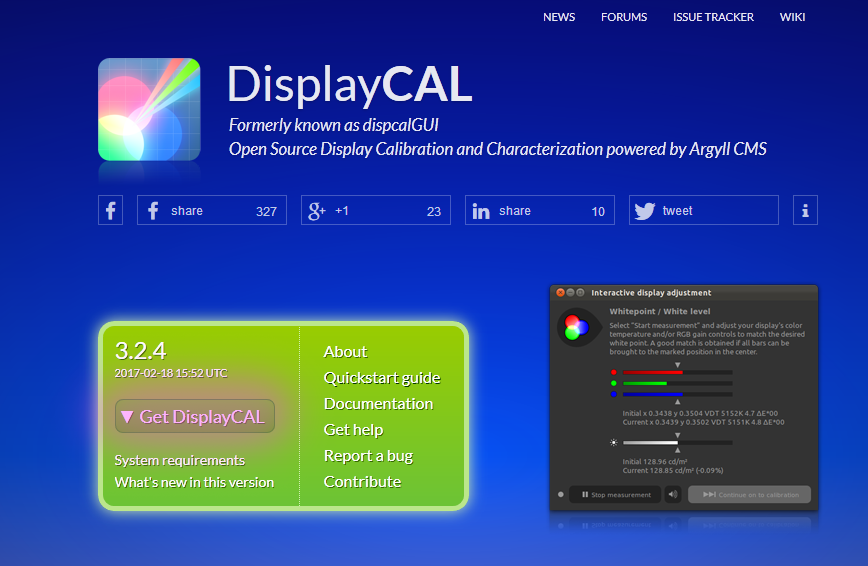Click the colorful RGB whitepoint icon

tap(574, 327)
